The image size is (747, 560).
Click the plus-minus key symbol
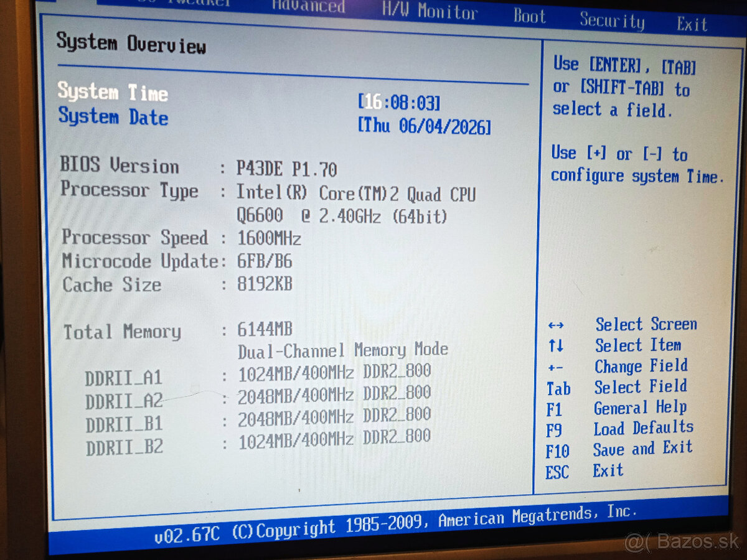(x=555, y=368)
